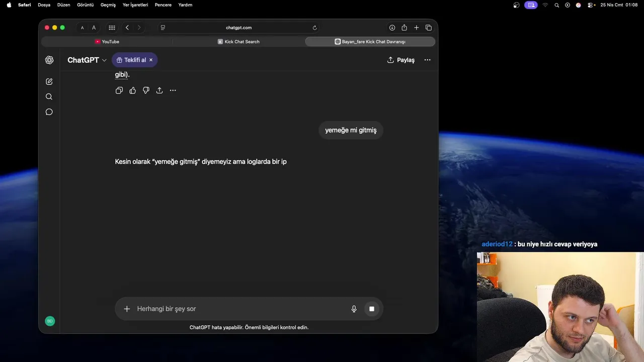This screenshot has width=644, height=362.
Task: Click the date and time clock
Action: tap(619, 5)
